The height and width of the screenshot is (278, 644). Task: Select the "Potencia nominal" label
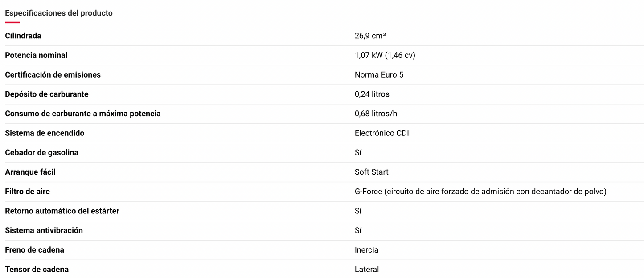pyautogui.click(x=36, y=55)
